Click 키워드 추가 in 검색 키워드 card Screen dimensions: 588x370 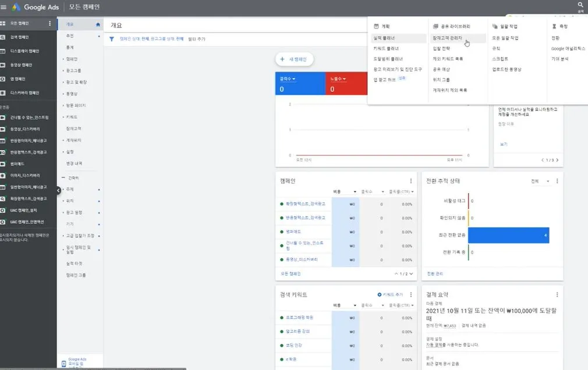390,294
